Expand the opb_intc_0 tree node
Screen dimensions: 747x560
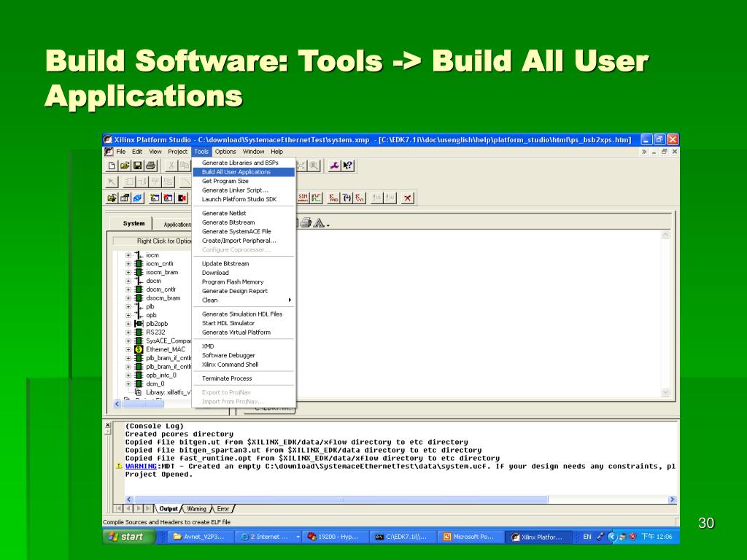[128, 376]
